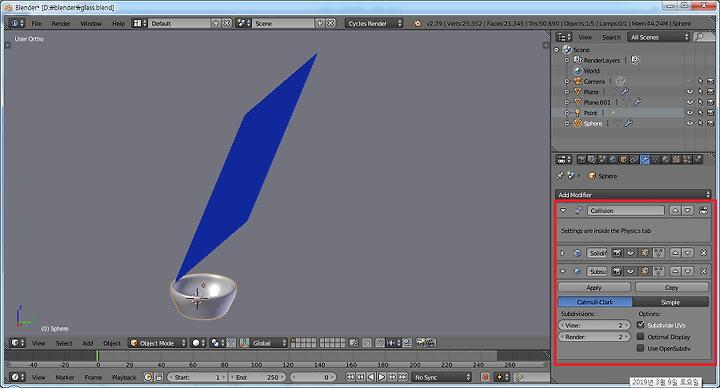Toggle Point lamp viewport visibility eye
This screenshot has height=388, width=720.
(x=690, y=112)
